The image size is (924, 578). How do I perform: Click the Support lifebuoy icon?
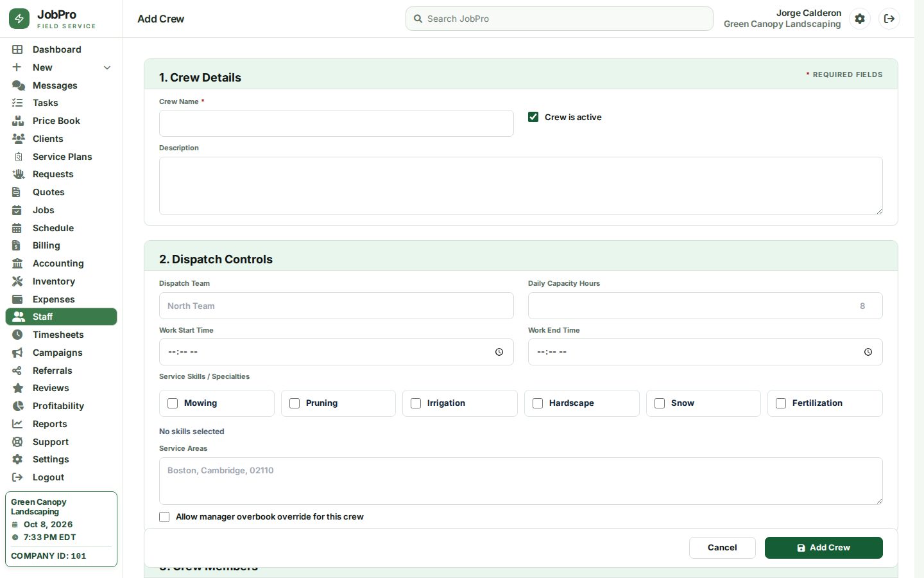(x=17, y=442)
